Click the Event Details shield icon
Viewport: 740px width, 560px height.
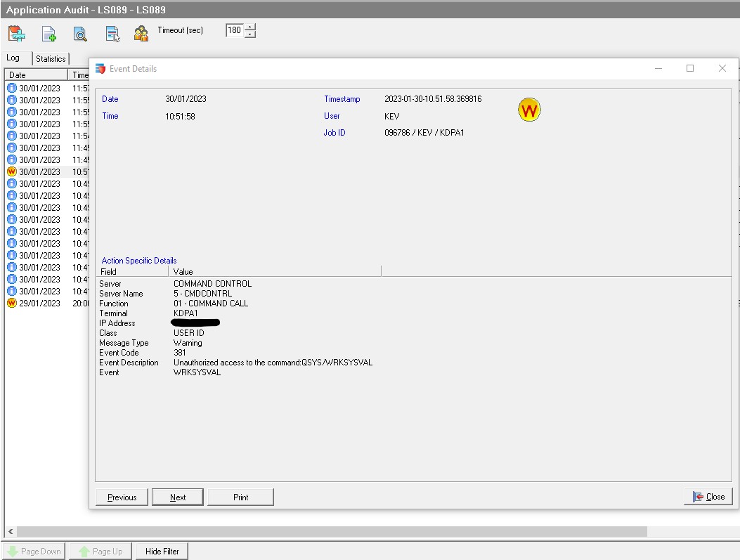[x=100, y=69]
